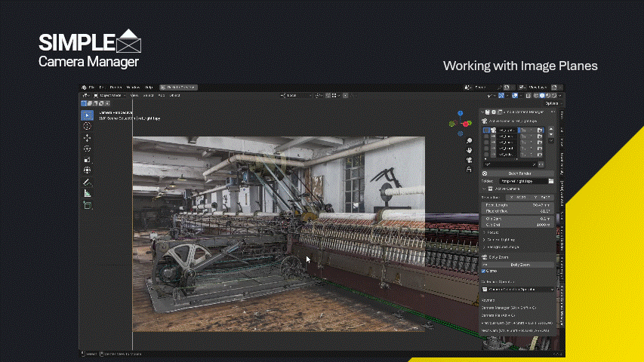This screenshot has height=362, width=644.
Task: Click the Dolly Zoom button
Action: tap(519, 265)
